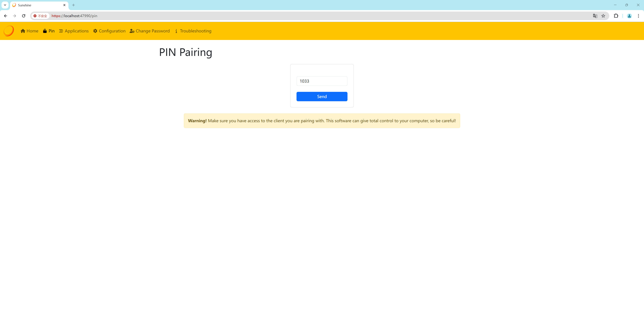Focus the PIN input field

coord(322,81)
